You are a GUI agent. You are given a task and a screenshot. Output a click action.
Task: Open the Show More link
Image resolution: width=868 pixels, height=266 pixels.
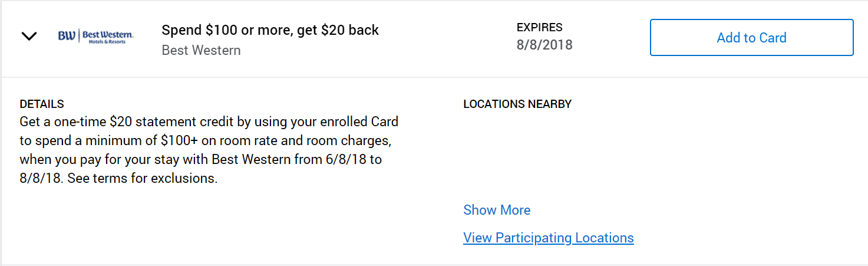(497, 210)
